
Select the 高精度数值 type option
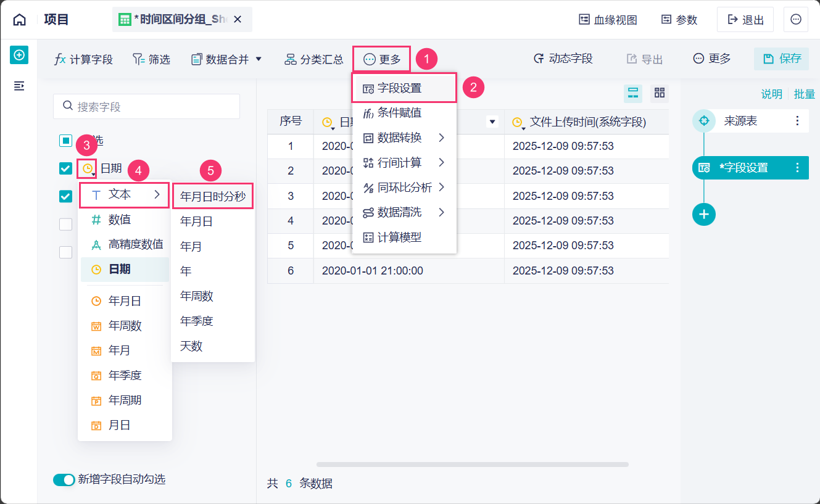(125, 244)
